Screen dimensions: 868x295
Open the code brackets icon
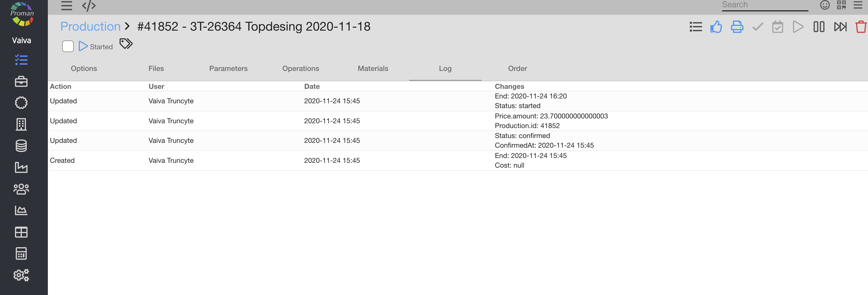pyautogui.click(x=89, y=6)
